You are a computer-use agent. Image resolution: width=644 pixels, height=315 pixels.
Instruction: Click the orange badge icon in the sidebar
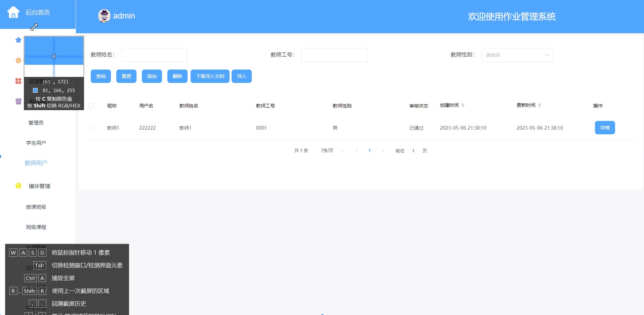[18, 60]
